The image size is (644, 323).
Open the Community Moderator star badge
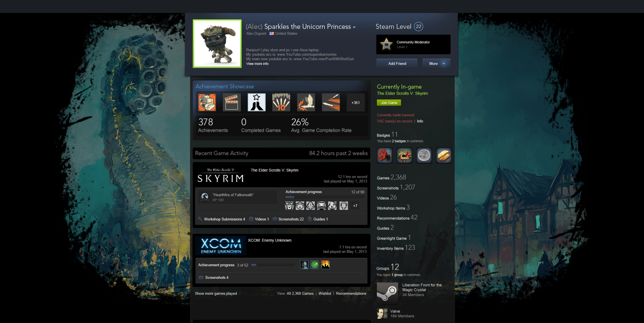pyautogui.click(x=386, y=44)
